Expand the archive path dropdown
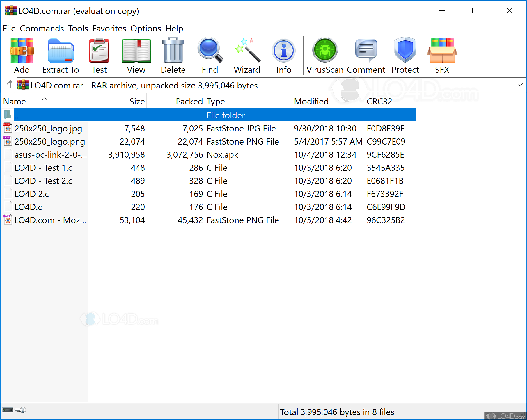The height and width of the screenshot is (420, 527). click(x=520, y=85)
